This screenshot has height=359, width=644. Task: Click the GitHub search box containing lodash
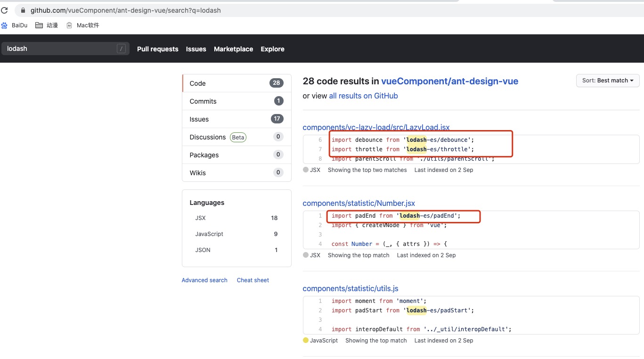[65, 49]
